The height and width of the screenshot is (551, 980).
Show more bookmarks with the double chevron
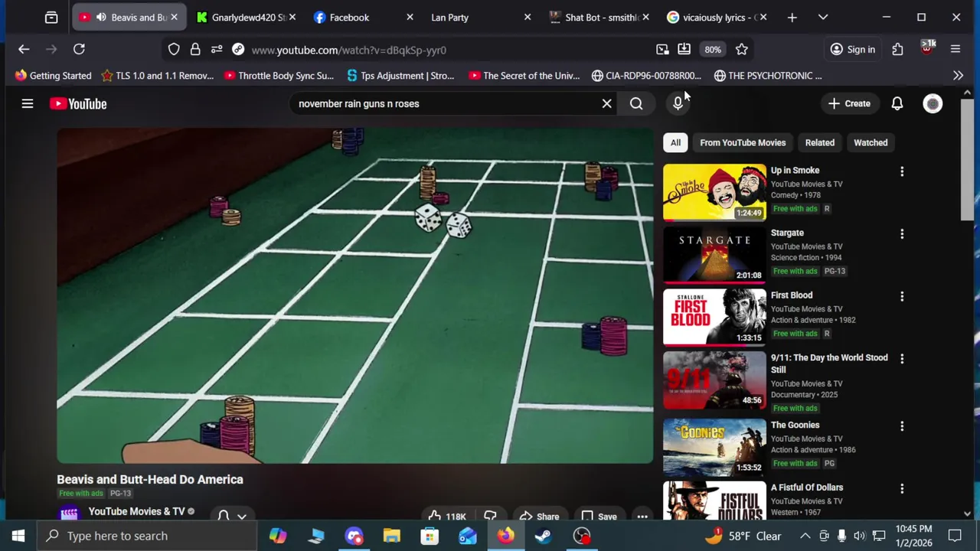[958, 76]
